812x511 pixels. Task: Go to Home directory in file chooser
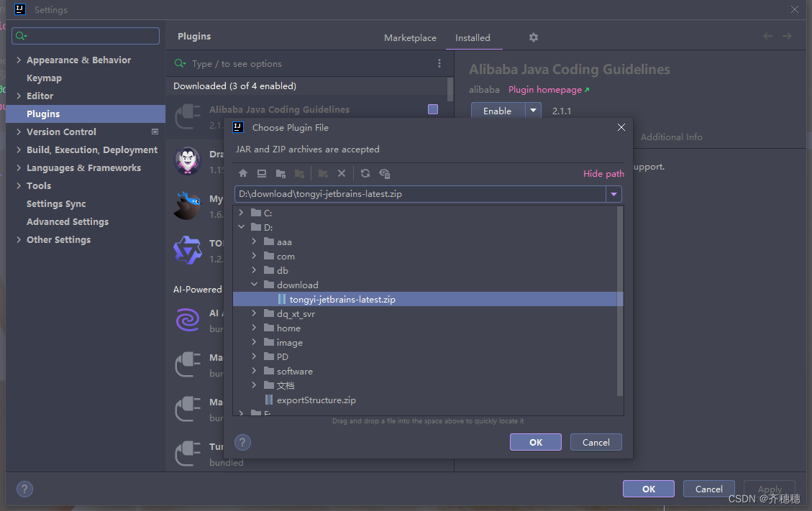243,173
